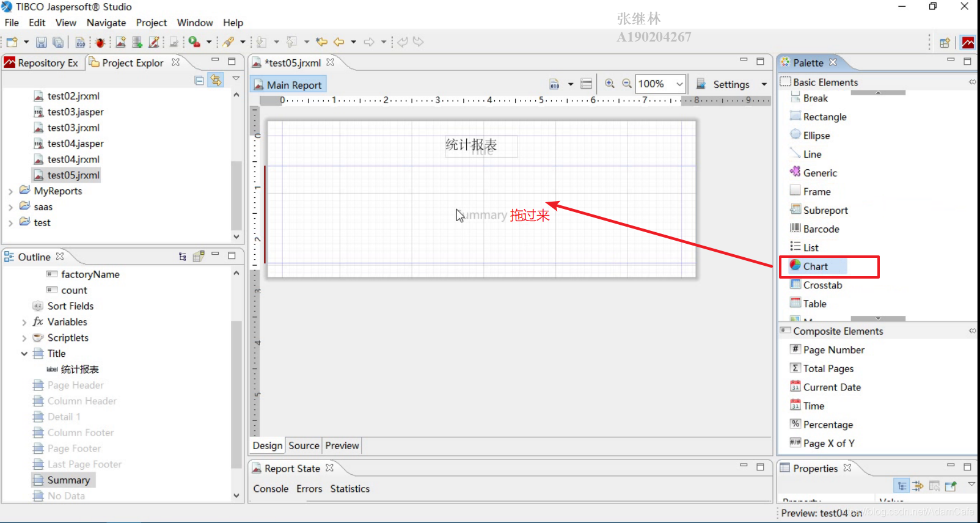Select the Ellipse element in Palette
This screenshot has width=980, height=523.
pyautogui.click(x=810, y=136)
